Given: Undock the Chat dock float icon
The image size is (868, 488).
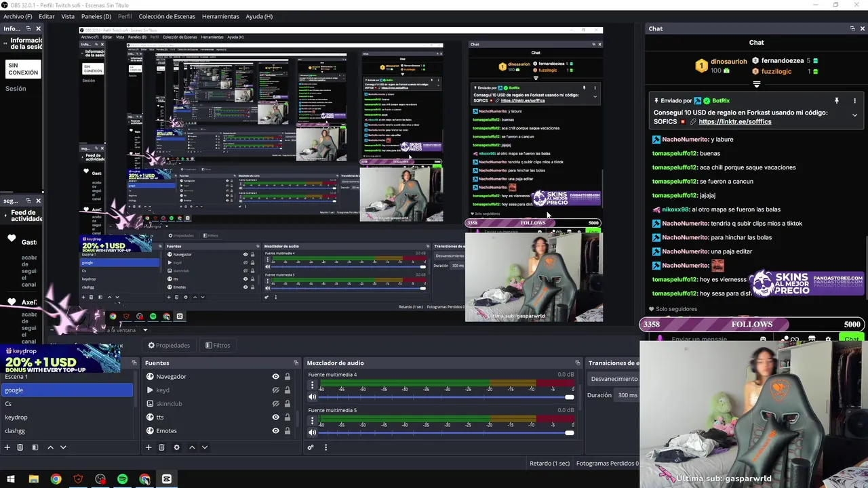Looking at the screenshot, I should [x=852, y=28].
